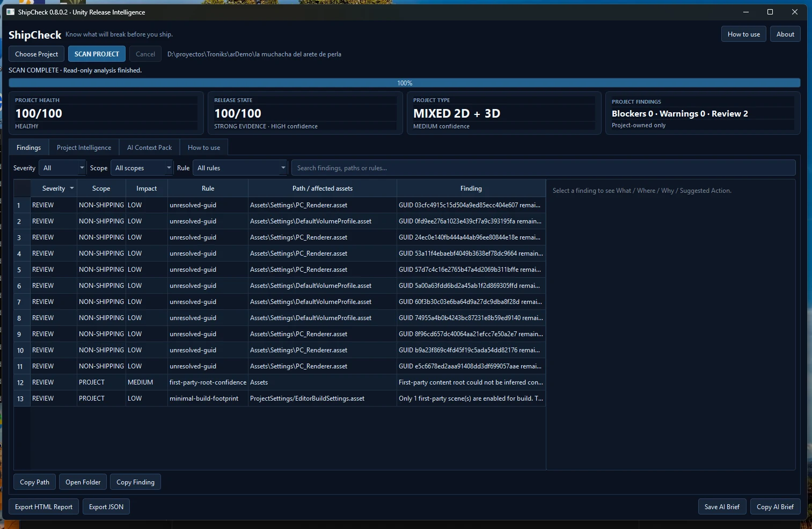The width and height of the screenshot is (812, 529).
Task: Select the finding starting GUID 74955a4b0b4243bc
Action: tap(471, 318)
